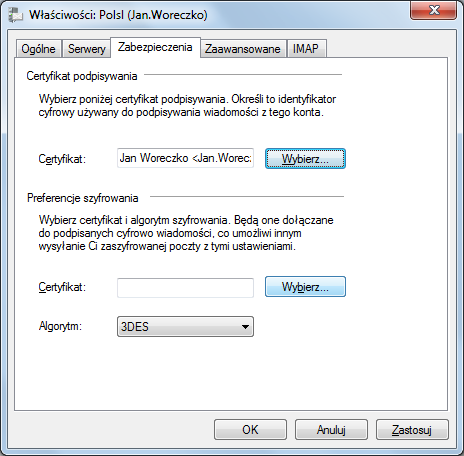Select the Zabezpieczenia tab
This screenshot has height=456, width=464.
(x=155, y=47)
